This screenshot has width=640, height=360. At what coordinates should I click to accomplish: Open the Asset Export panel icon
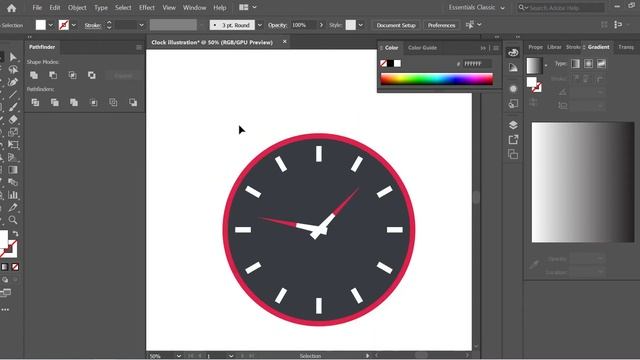click(x=513, y=140)
